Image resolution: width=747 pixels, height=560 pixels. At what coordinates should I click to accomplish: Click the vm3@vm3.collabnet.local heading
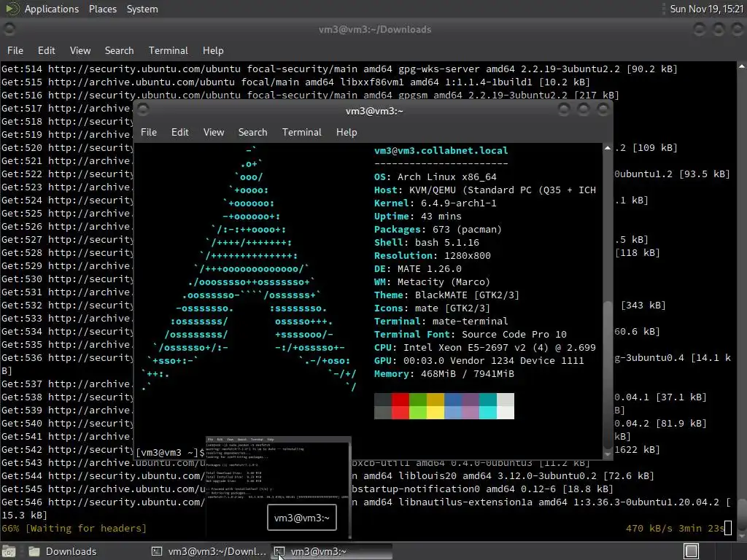click(441, 150)
